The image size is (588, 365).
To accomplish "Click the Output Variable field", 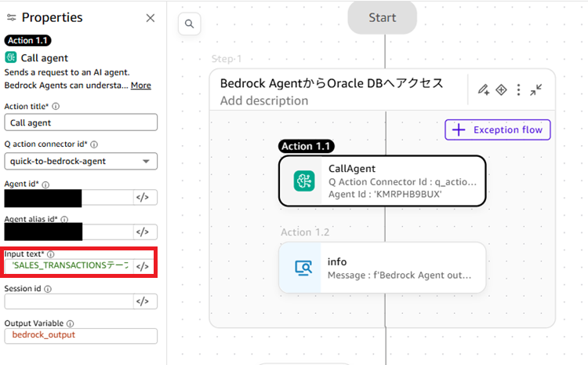I will tap(81, 335).
